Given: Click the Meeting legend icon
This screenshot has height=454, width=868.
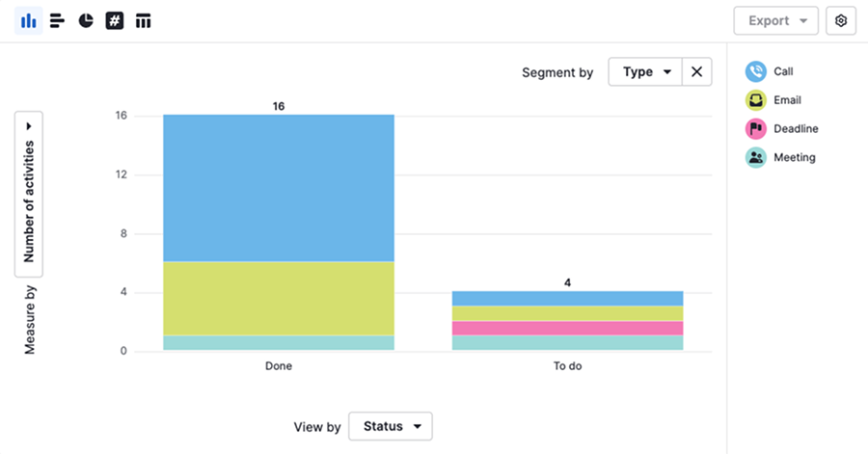Looking at the screenshot, I should tap(756, 158).
